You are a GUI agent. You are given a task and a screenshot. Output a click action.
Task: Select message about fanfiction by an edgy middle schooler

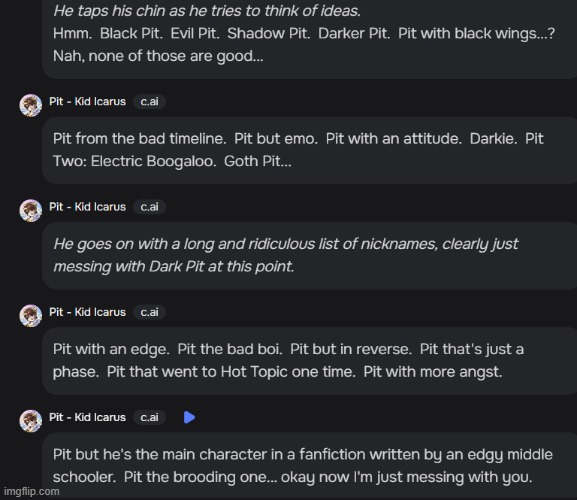(309, 466)
